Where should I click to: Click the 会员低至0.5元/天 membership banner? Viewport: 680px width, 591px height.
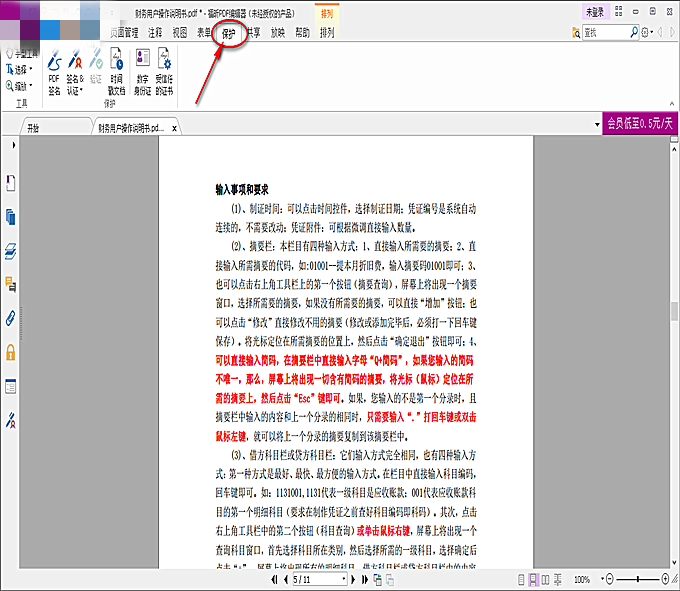coord(640,124)
